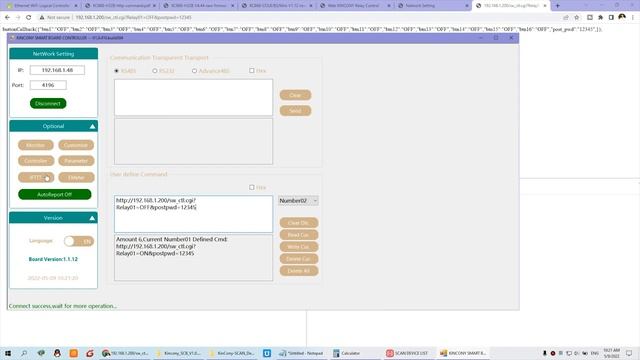Enable Hex checkbox in User define Command
This screenshot has width=640, height=360.
click(251, 187)
